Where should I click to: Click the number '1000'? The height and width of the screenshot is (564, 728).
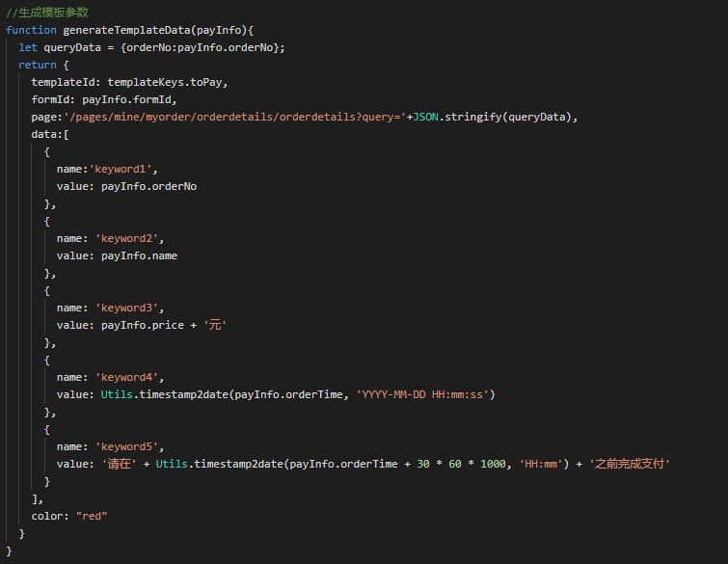point(493,464)
